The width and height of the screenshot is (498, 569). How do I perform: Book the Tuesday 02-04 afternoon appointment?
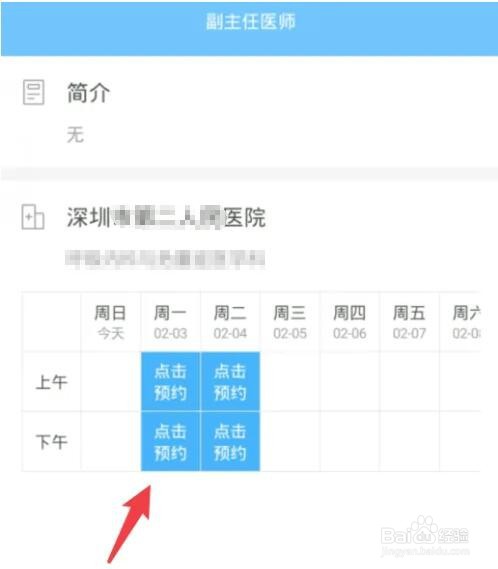click(230, 441)
